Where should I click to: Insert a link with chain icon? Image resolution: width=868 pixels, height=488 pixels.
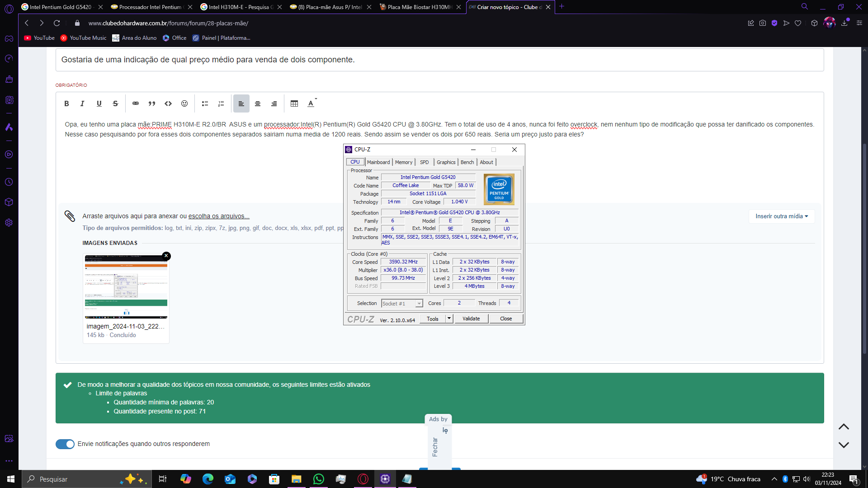(x=136, y=103)
